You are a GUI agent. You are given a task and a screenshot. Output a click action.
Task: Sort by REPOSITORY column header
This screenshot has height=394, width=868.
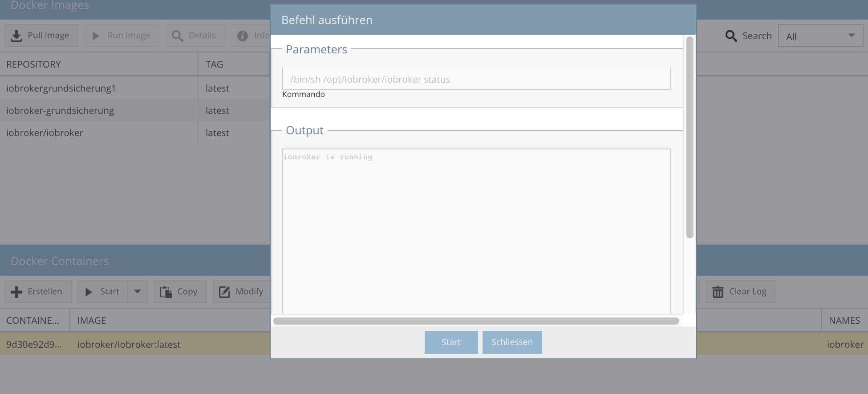click(x=99, y=64)
